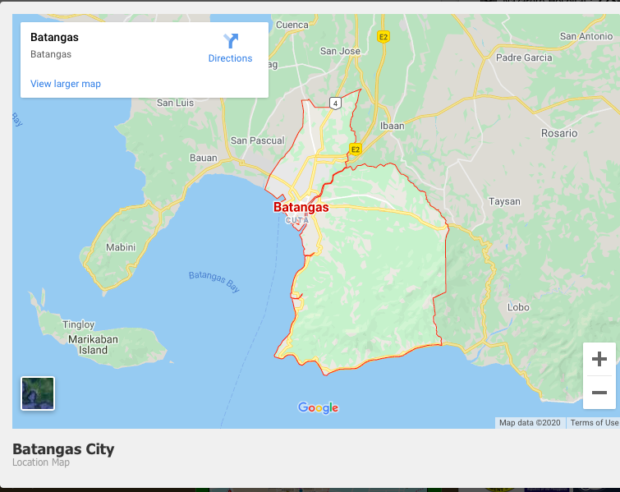Image resolution: width=620 pixels, height=492 pixels.
Task: Click the route 4 road shield
Action: (x=337, y=103)
